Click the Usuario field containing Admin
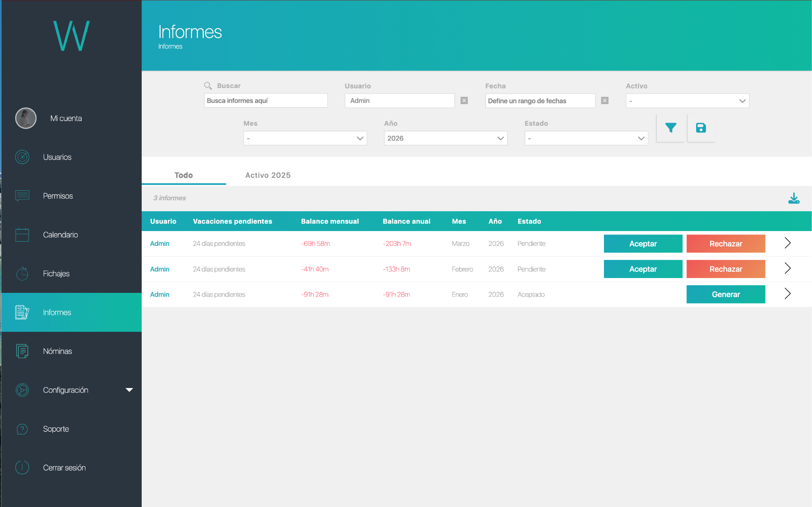Screen dimensions: 812x507 click(400, 101)
